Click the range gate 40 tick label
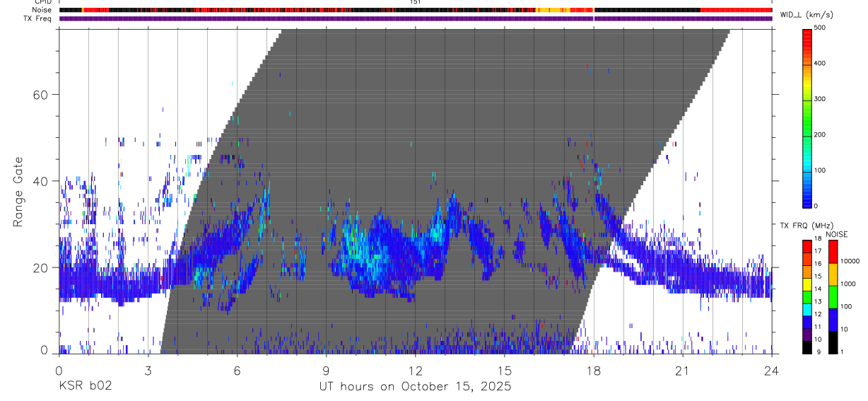 (x=40, y=181)
